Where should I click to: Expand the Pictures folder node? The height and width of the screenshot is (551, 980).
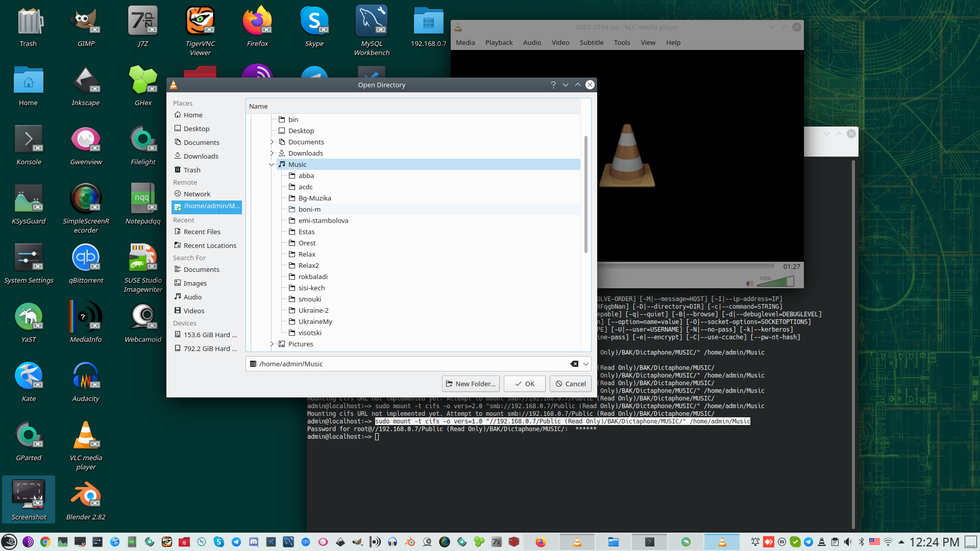point(272,344)
